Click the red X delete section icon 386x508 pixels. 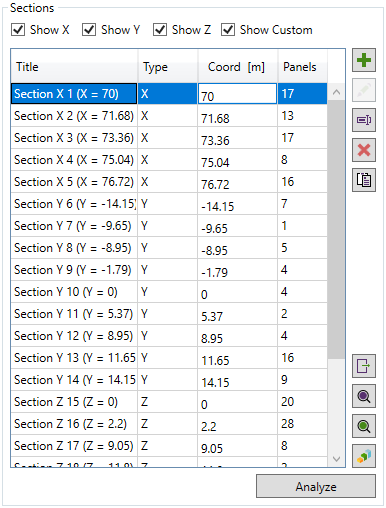point(364,150)
